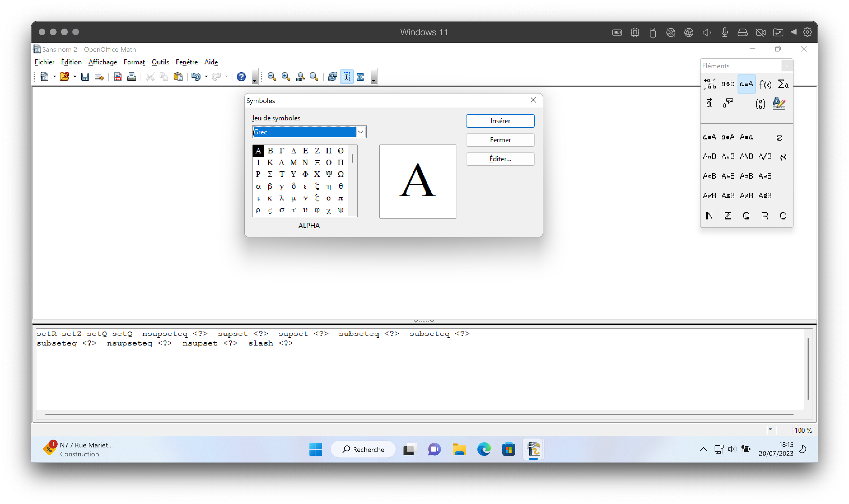
Task: Open the Open-file dropdown arrow
Action: (75, 77)
